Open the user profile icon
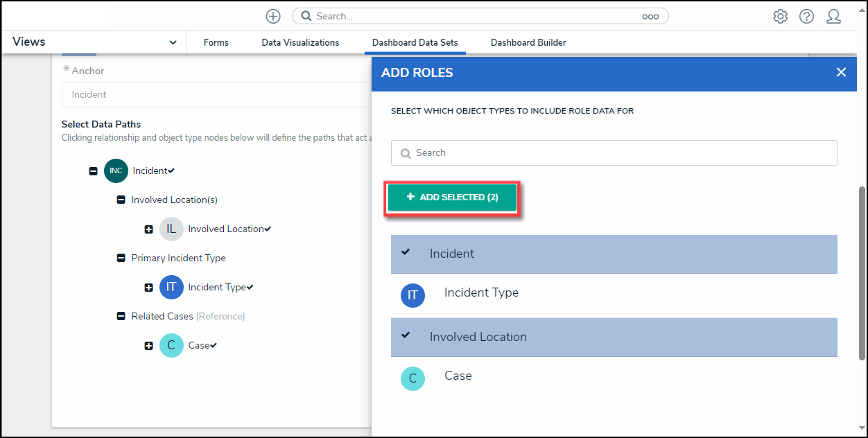Screen dimensions: 868x438 click(x=833, y=16)
